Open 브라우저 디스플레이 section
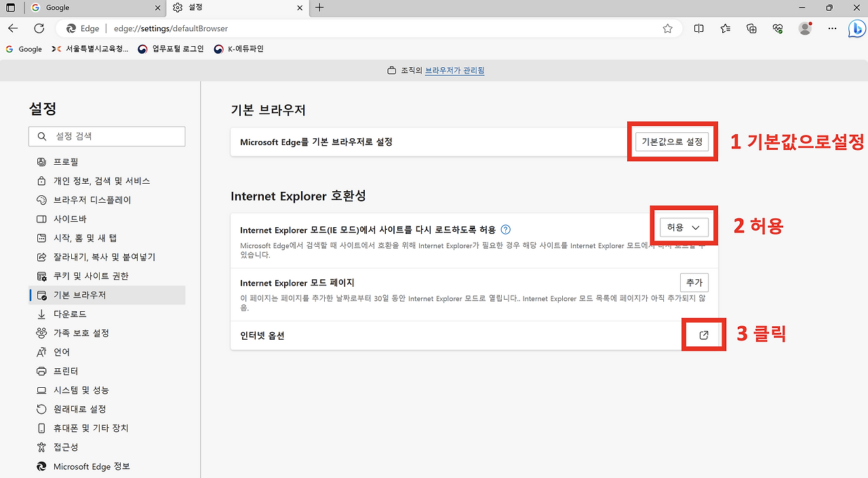Viewport: 868px width, 478px height. (x=107, y=200)
